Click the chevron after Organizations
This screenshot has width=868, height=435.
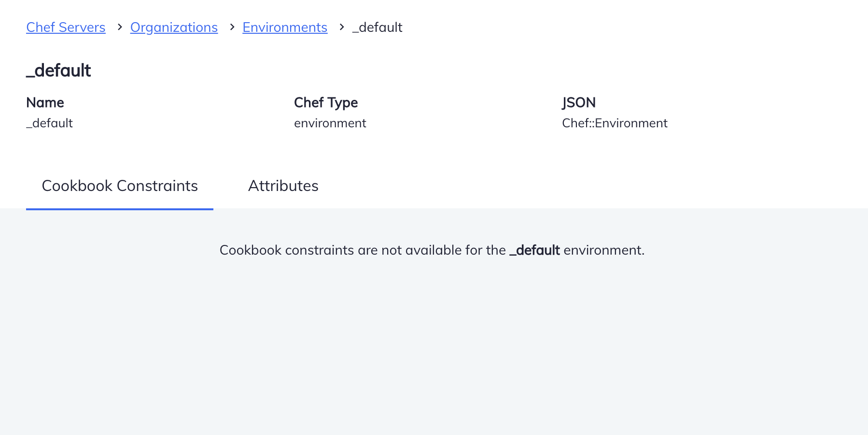tap(231, 27)
